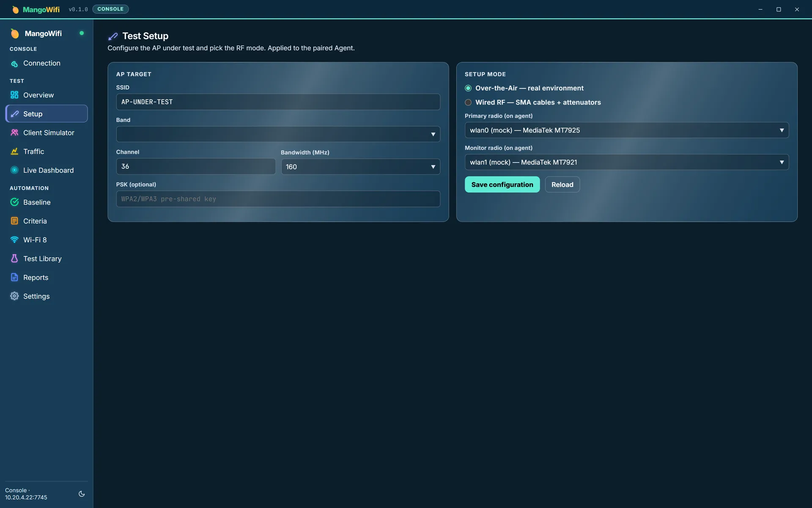Open the Monitor radio dropdown
Viewport: 812px width, 508px height.
click(626, 162)
